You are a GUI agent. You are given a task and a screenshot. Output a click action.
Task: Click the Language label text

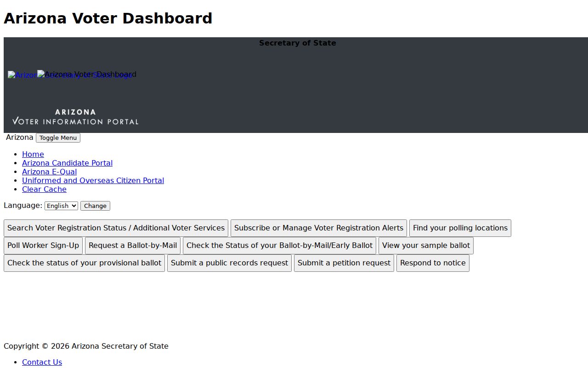point(23,205)
